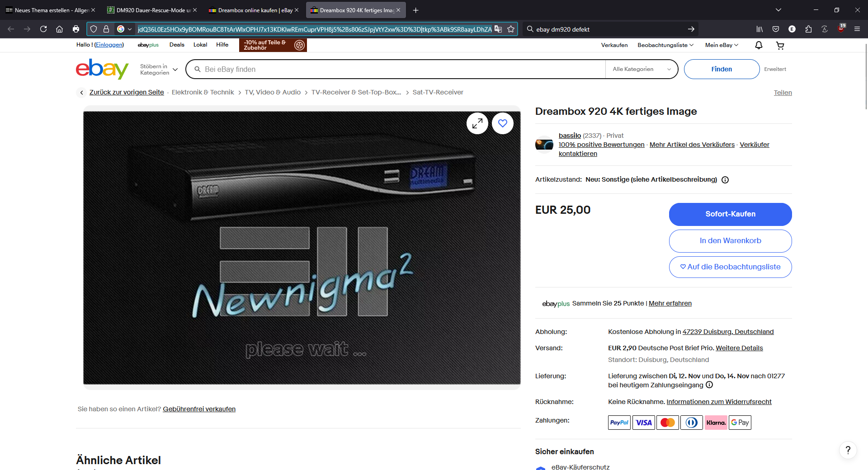
Task: Click the print icon in toolbar
Action: tap(76, 29)
